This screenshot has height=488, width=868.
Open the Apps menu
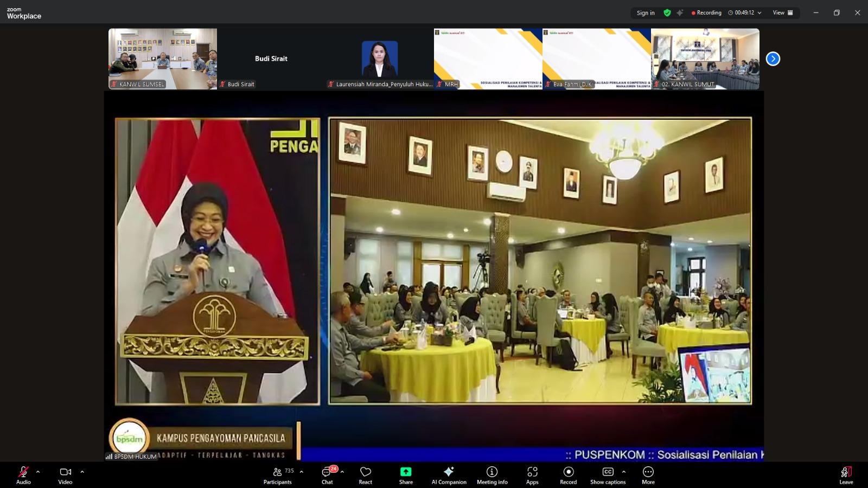click(532, 475)
